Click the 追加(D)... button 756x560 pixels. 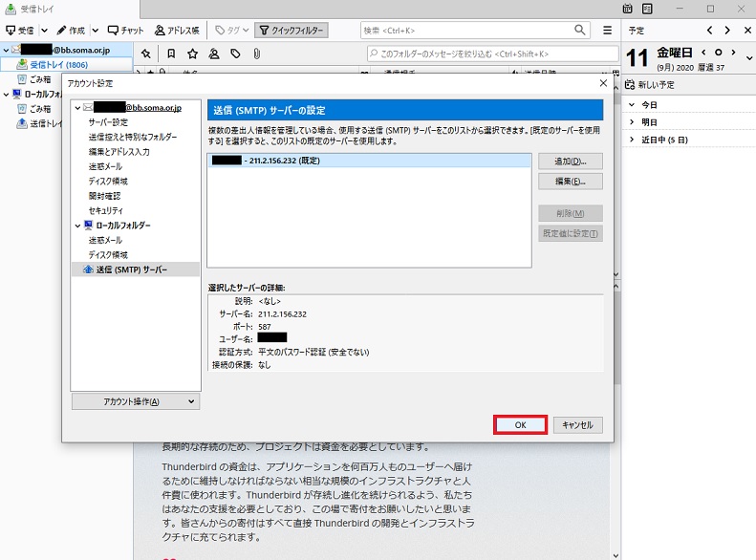tap(571, 162)
